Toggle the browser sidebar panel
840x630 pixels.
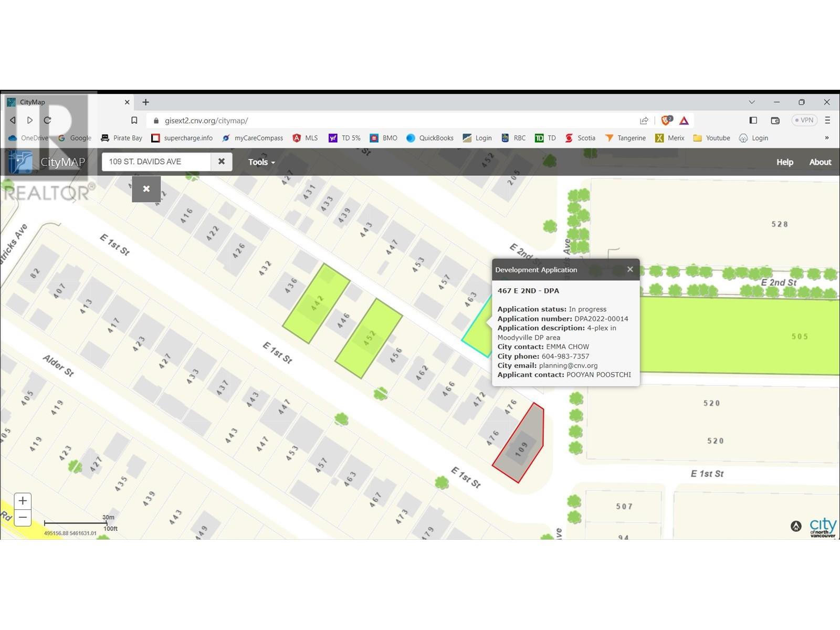tap(753, 120)
